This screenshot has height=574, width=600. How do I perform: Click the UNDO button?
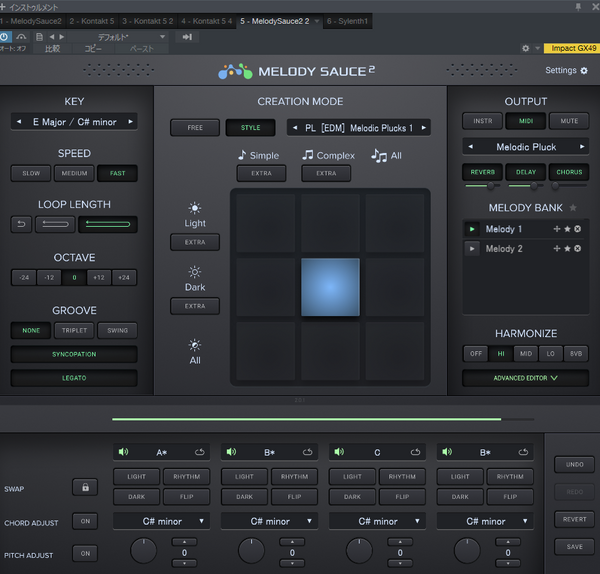point(574,465)
